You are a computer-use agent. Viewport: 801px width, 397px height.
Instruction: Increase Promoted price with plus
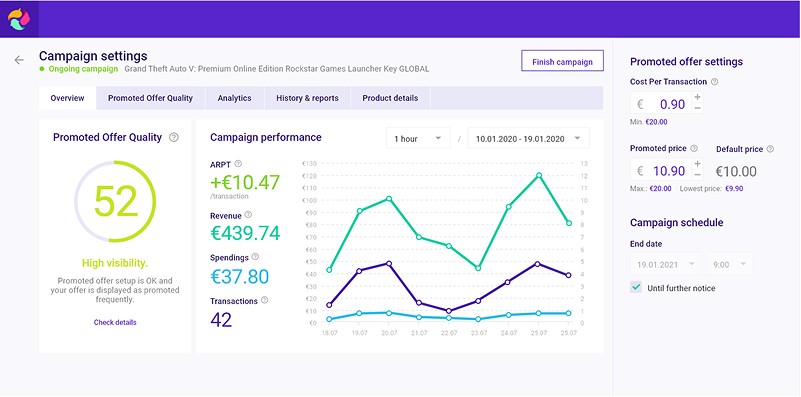click(x=698, y=164)
